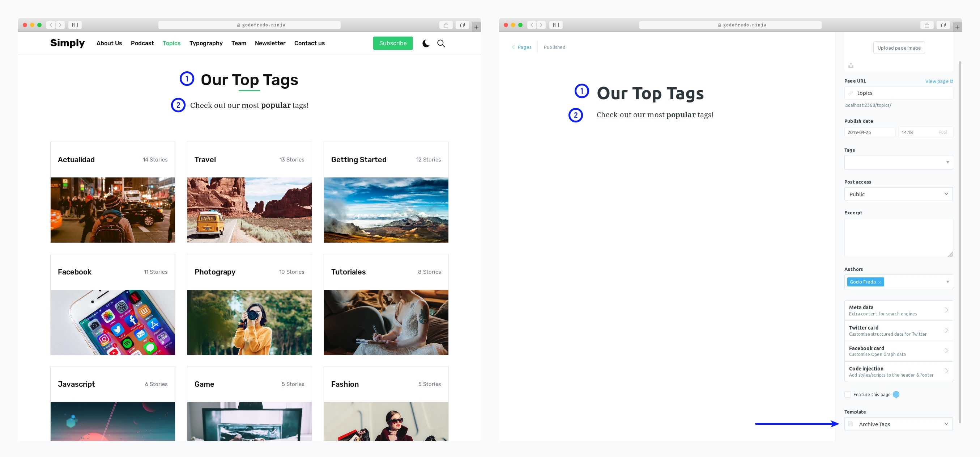The image size is (980, 457).
Task: Remove Godo Fredo author tag
Action: [879, 282]
